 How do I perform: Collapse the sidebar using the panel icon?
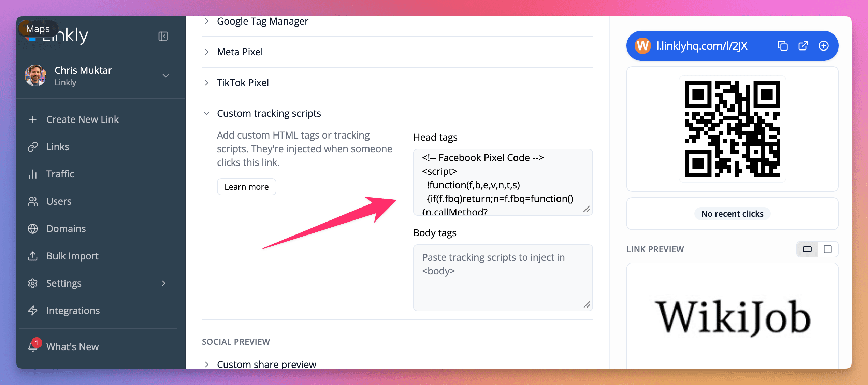point(163,36)
